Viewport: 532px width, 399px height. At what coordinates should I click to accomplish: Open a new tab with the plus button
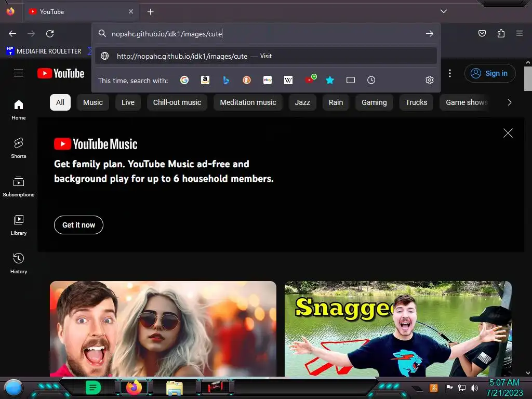150,12
